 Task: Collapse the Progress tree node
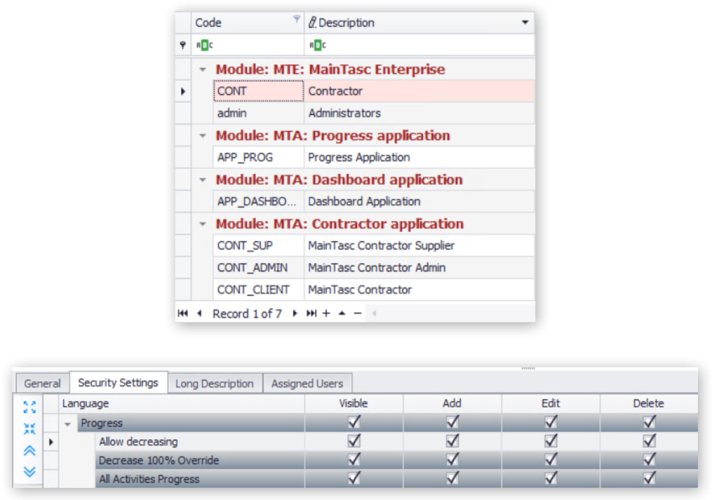pyautogui.click(x=68, y=423)
